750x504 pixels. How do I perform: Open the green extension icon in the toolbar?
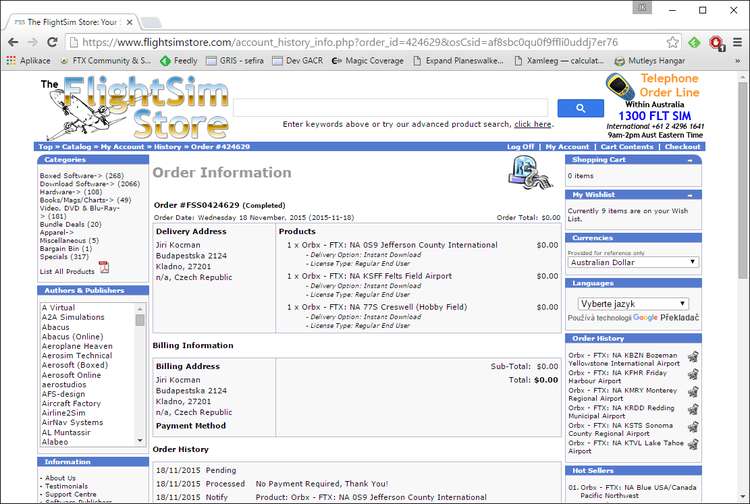[x=694, y=43]
